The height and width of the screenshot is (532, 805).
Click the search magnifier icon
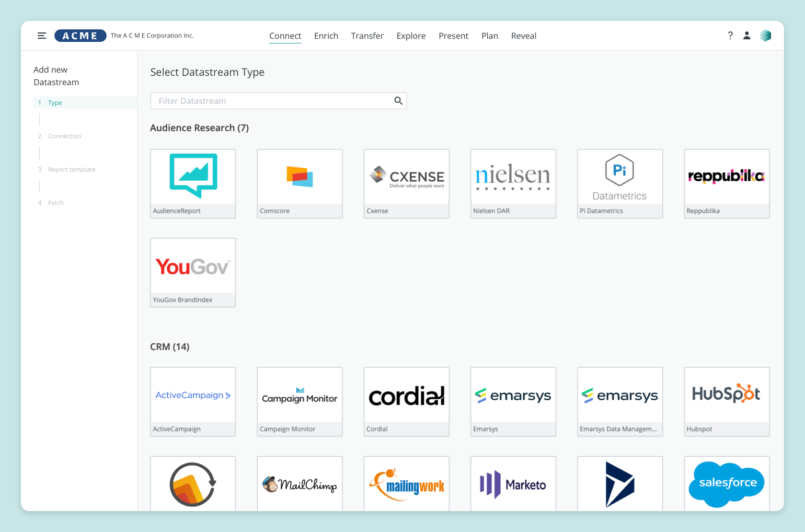(398, 101)
